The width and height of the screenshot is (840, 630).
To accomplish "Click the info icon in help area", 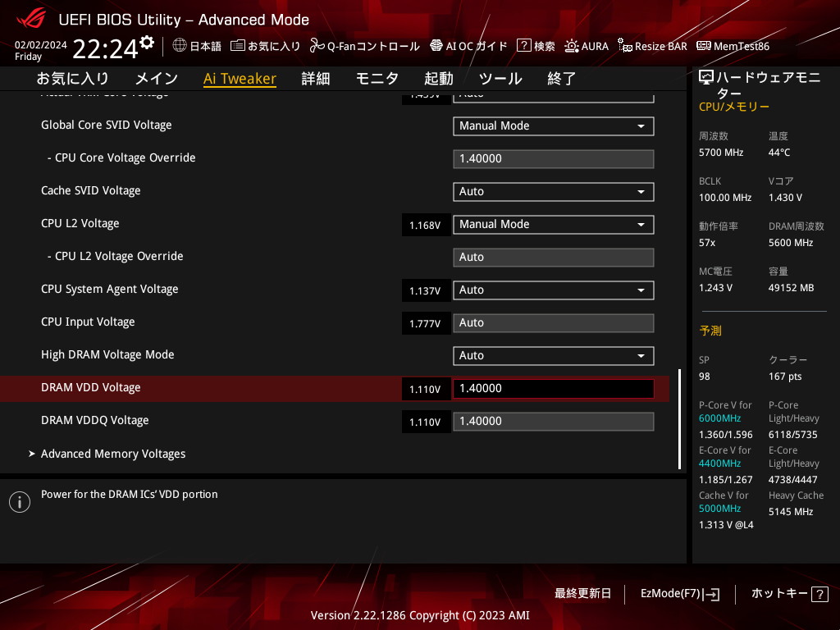I will pos(20,502).
